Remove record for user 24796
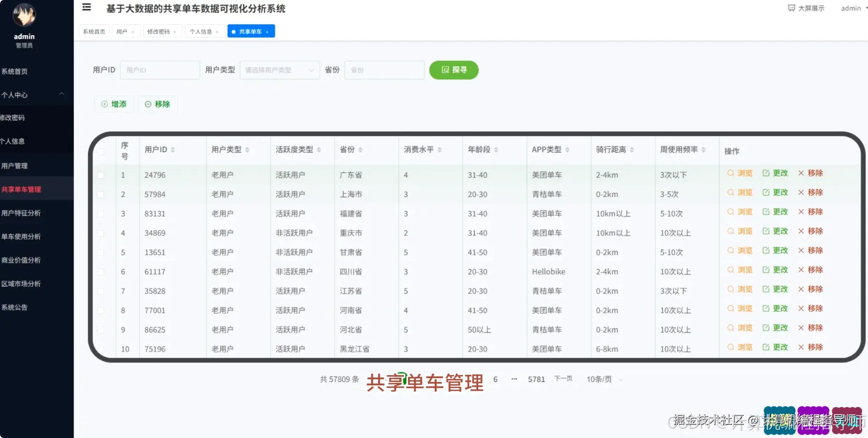The image size is (868, 438). [x=810, y=173]
